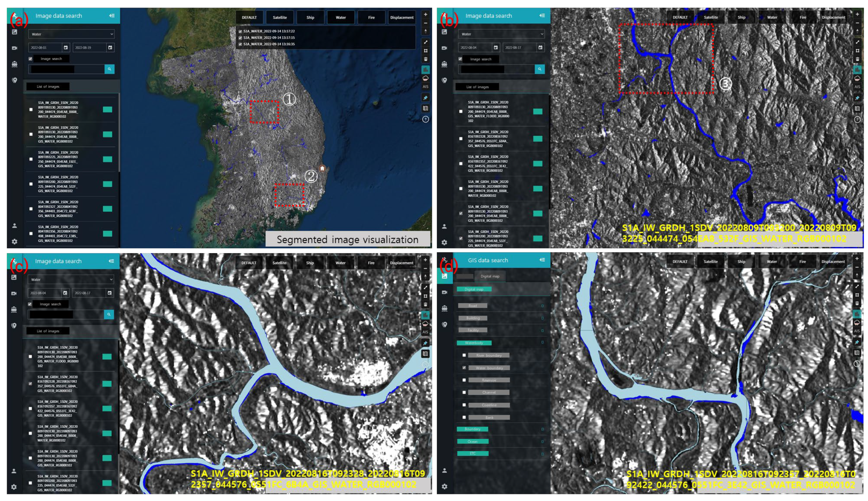Uncheck S1A_WATER_2022-09-14 13:17:22 layer
Viewport: 868px width, 501px height.
click(240, 31)
